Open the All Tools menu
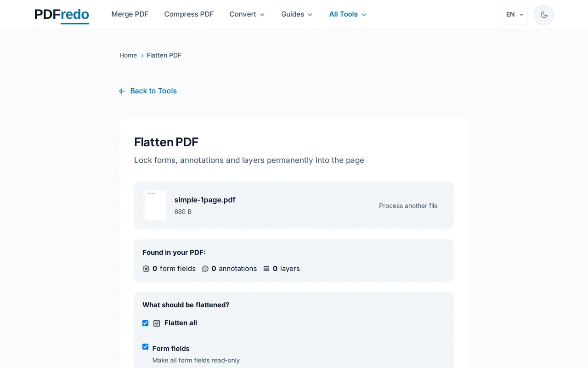588x368 pixels. pyautogui.click(x=347, y=14)
